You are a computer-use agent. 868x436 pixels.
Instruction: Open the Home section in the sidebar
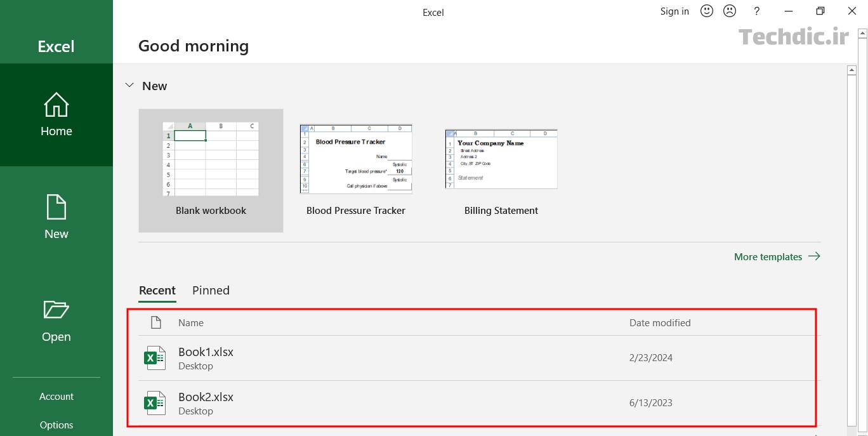click(x=56, y=115)
